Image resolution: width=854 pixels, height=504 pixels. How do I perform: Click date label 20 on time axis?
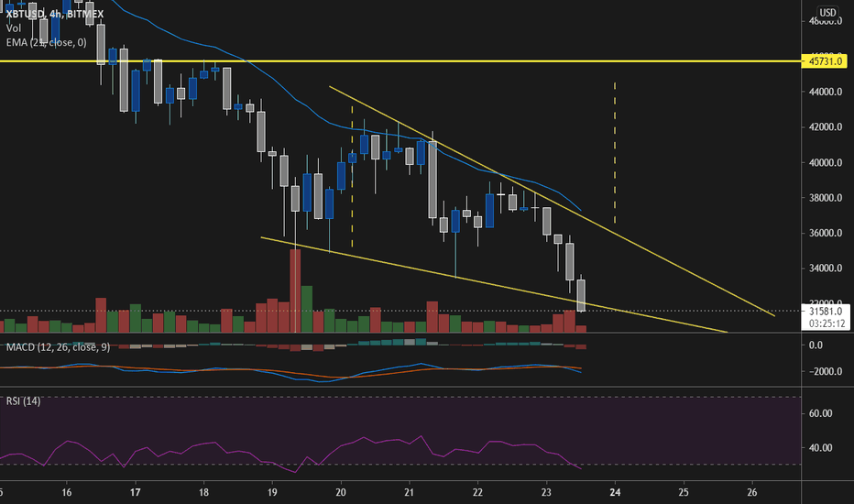click(341, 493)
